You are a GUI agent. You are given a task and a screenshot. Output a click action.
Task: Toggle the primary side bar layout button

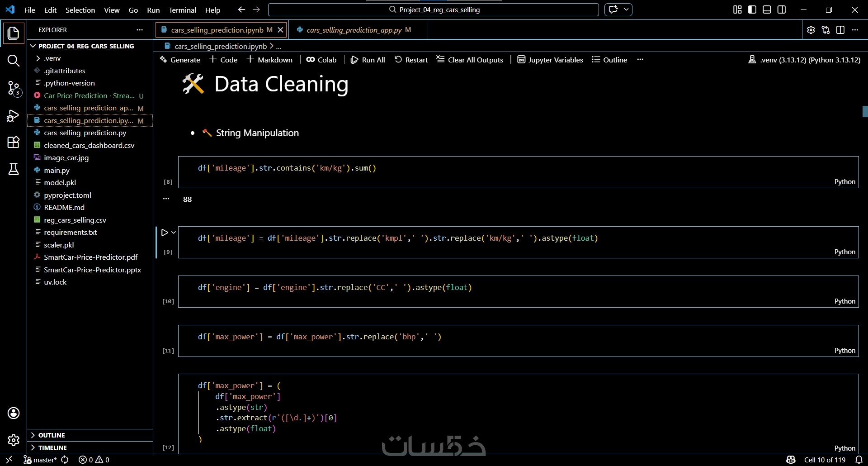(752, 10)
